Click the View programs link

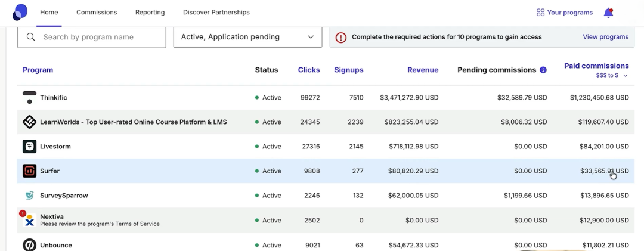pyautogui.click(x=605, y=37)
